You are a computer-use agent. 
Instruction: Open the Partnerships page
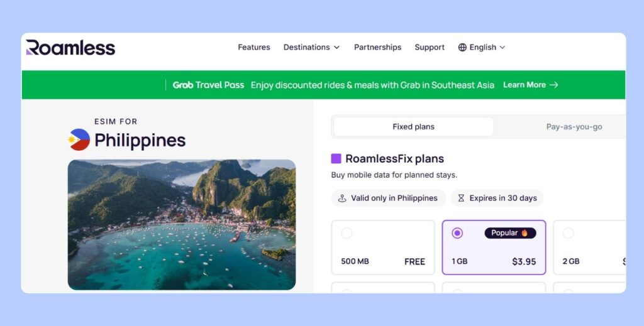377,48
